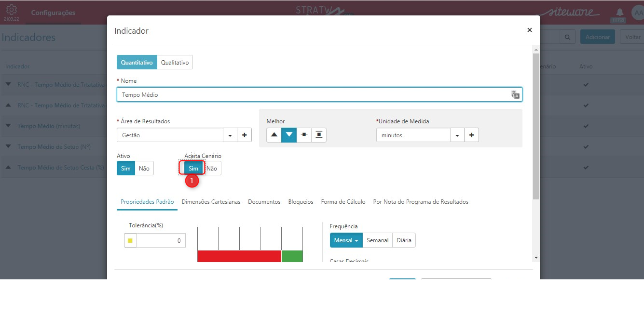Image resolution: width=644 pixels, height=315 pixels.
Task: Click the triangle icon beside Tempo Médio de Setup Cesta (%)
Action: (8, 168)
